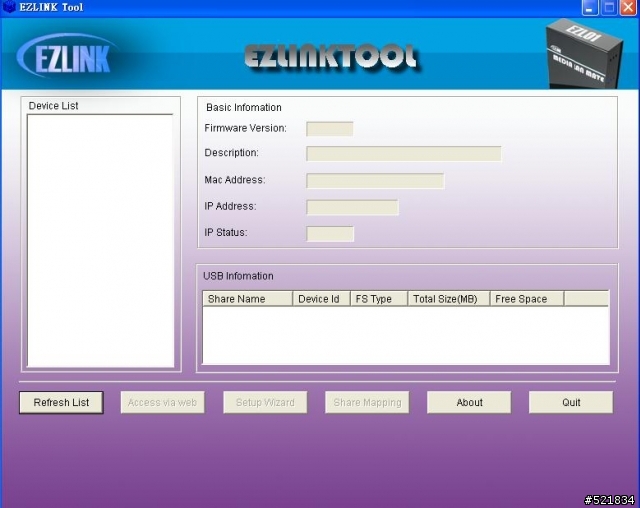Click the 'USB Infomation' group label

point(238,276)
